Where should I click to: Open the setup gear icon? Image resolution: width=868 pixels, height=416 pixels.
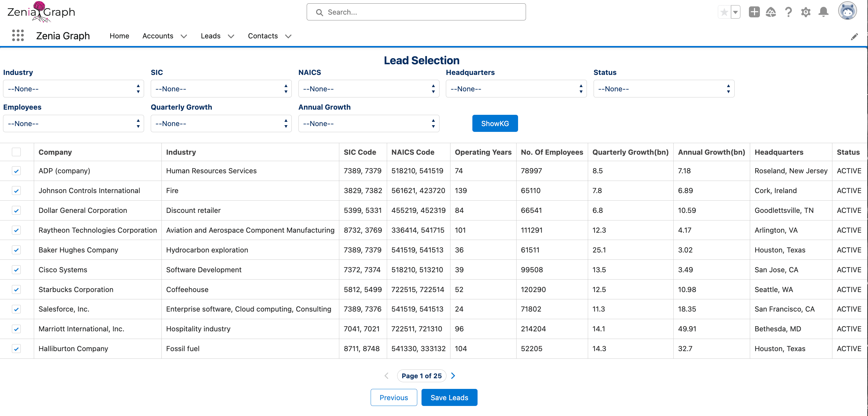[x=806, y=12]
